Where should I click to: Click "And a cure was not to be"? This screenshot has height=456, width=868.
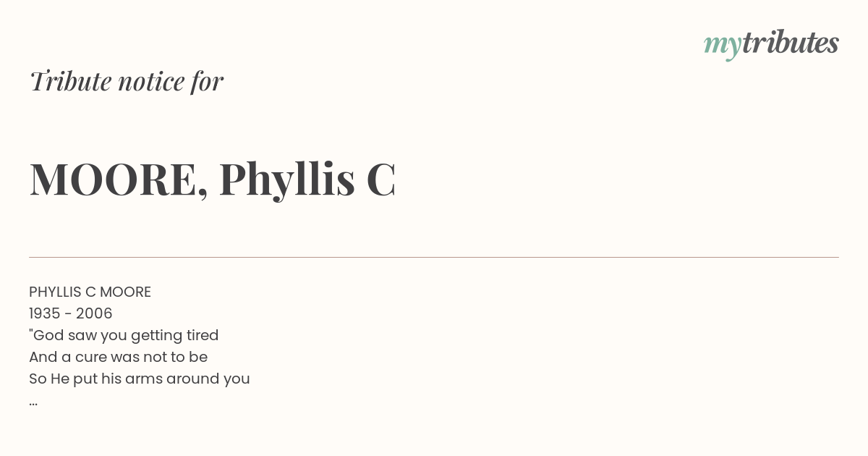(118, 357)
